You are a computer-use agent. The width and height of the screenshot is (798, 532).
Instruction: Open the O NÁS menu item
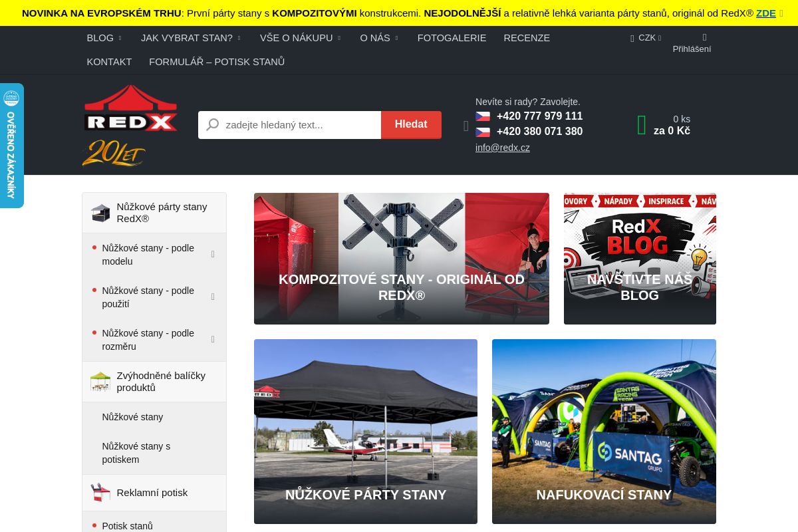click(374, 38)
